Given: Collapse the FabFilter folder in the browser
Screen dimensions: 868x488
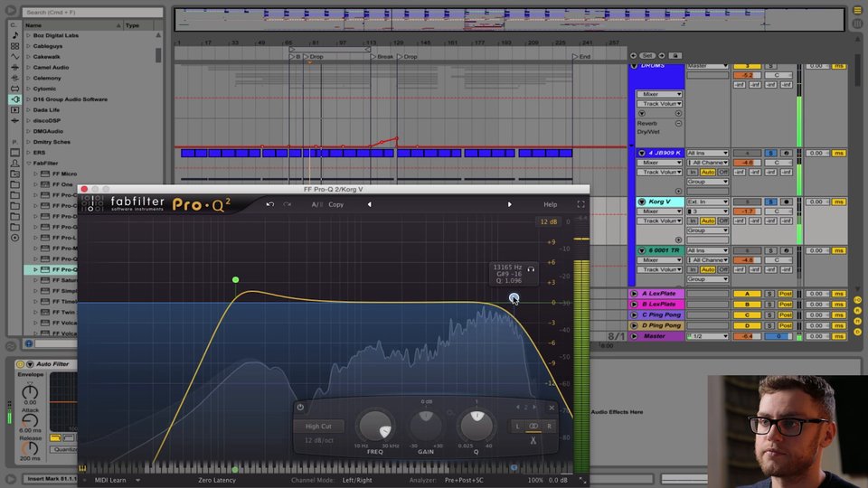Looking at the screenshot, I should 29,164.
